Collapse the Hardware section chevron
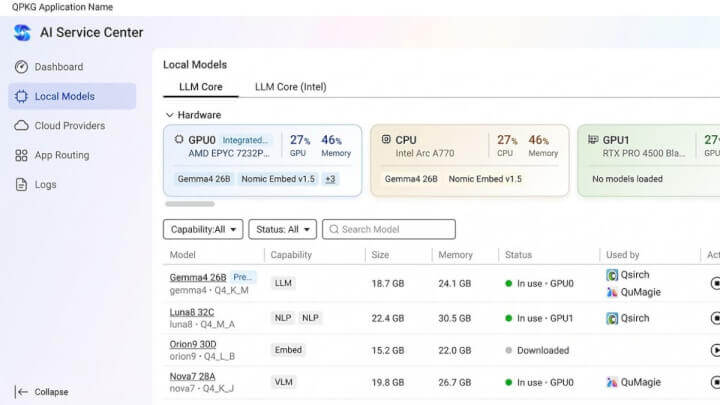The width and height of the screenshot is (720, 405). [x=169, y=115]
